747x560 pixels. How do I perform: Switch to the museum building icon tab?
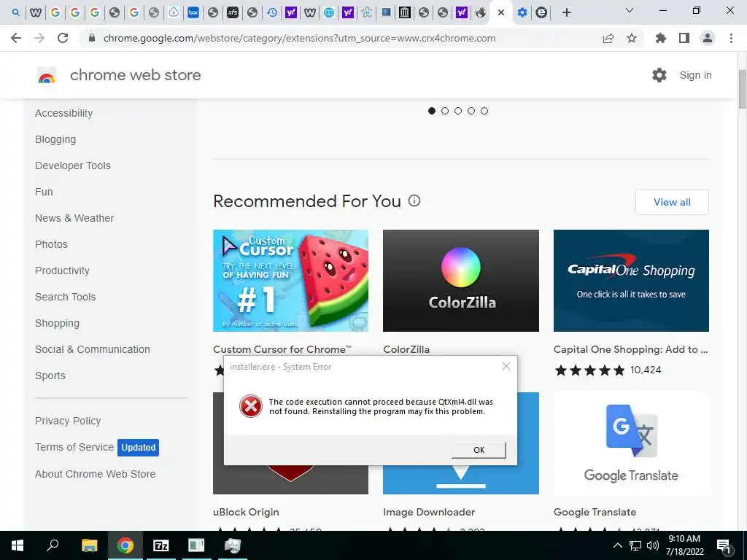pos(404,12)
